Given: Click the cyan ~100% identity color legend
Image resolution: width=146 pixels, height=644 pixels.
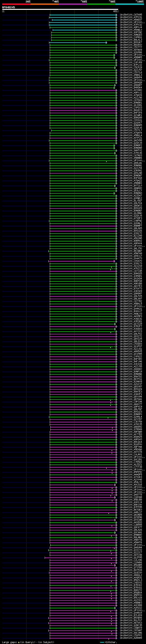Looking at the screenshot, I should point(130,4).
